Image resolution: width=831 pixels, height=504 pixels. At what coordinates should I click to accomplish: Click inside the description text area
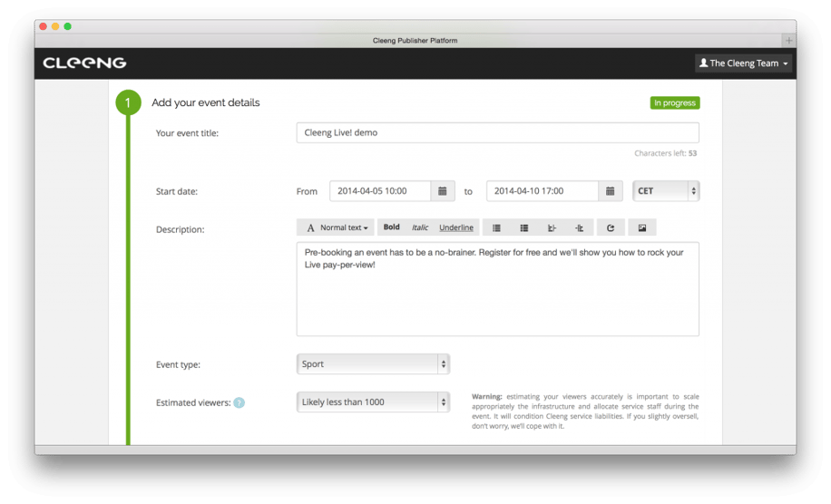(x=498, y=289)
